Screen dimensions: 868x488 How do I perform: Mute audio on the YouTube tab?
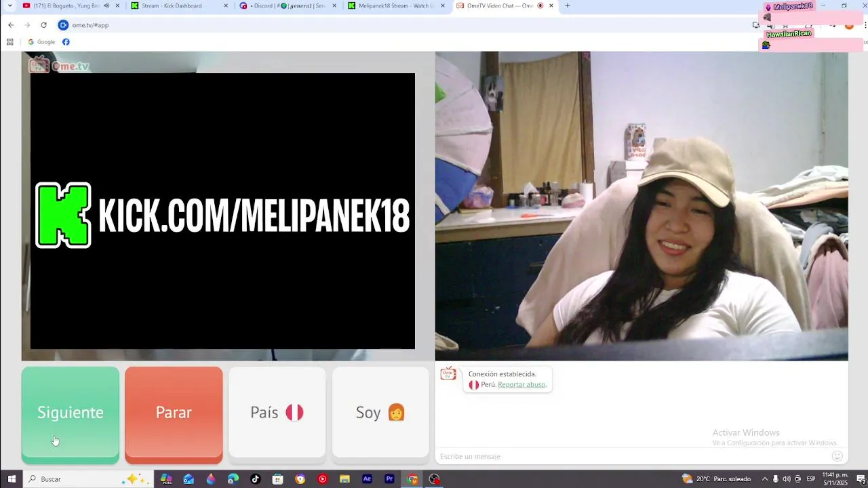point(106,6)
